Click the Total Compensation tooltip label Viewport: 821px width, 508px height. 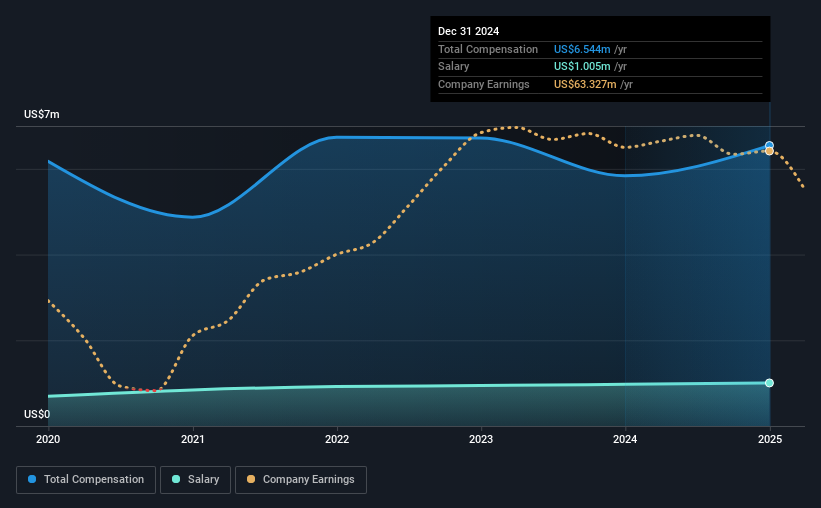pyautogui.click(x=488, y=49)
